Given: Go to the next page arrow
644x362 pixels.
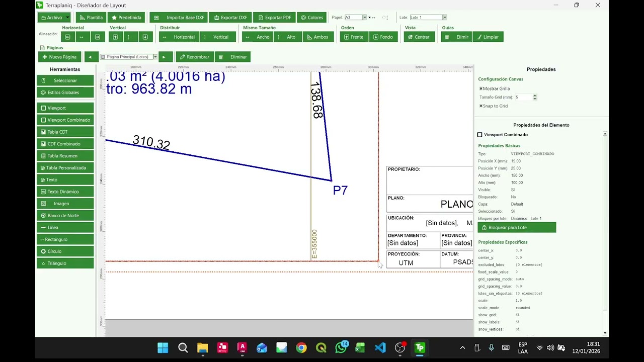Looking at the screenshot, I should 165,57.
